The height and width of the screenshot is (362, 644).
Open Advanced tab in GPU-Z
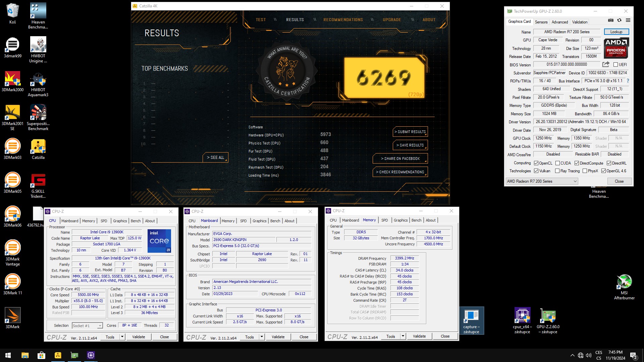coord(560,22)
